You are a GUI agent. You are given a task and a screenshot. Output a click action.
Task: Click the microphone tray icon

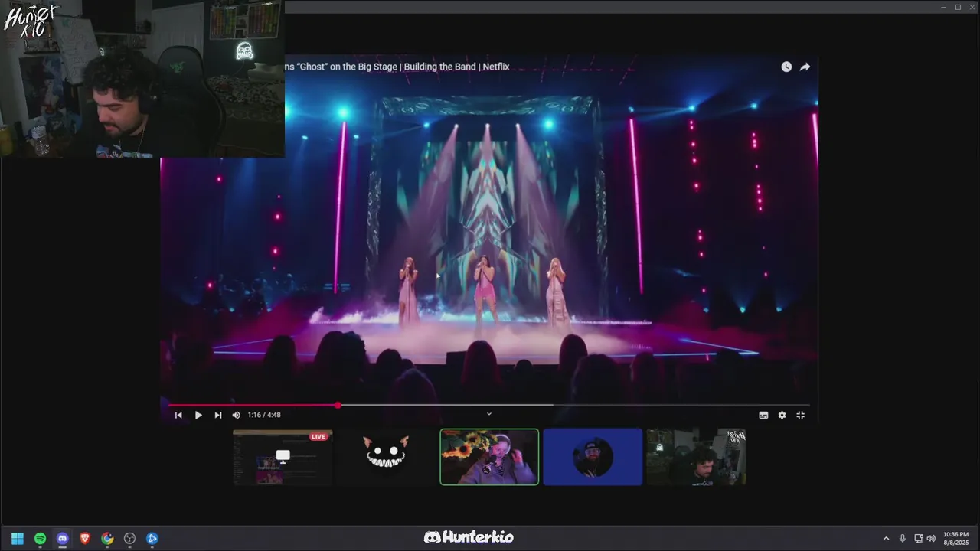point(903,538)
